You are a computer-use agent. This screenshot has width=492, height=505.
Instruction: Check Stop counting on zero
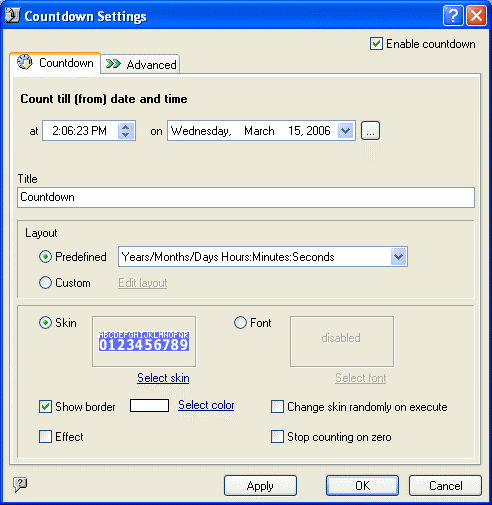[x=277, y=437]
